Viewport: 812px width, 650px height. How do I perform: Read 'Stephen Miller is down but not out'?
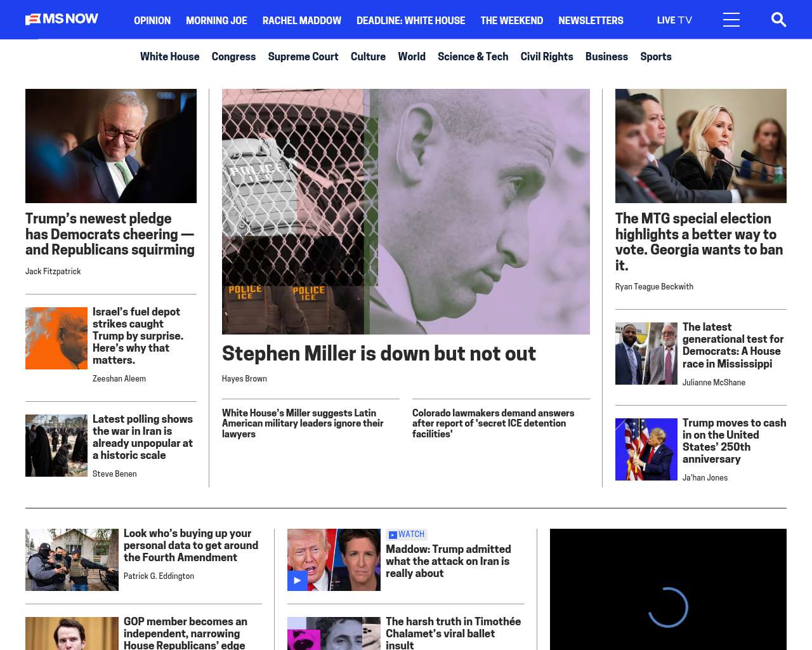click(379, 353)
